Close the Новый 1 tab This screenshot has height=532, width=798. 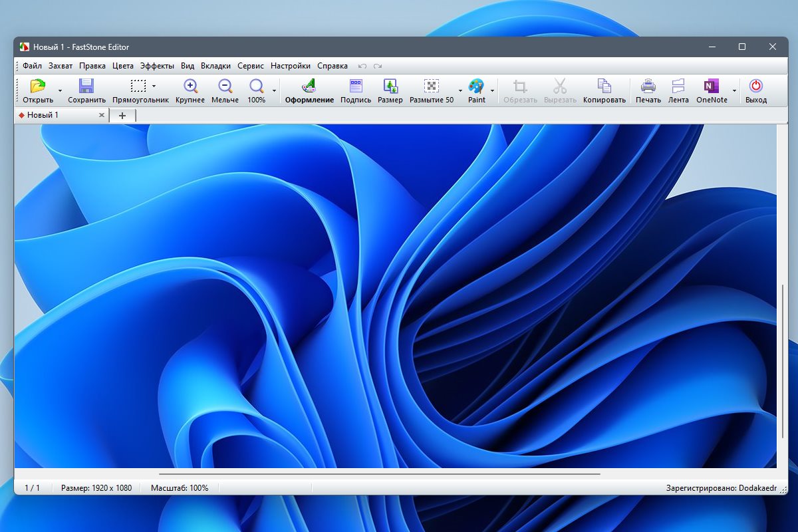102,115
